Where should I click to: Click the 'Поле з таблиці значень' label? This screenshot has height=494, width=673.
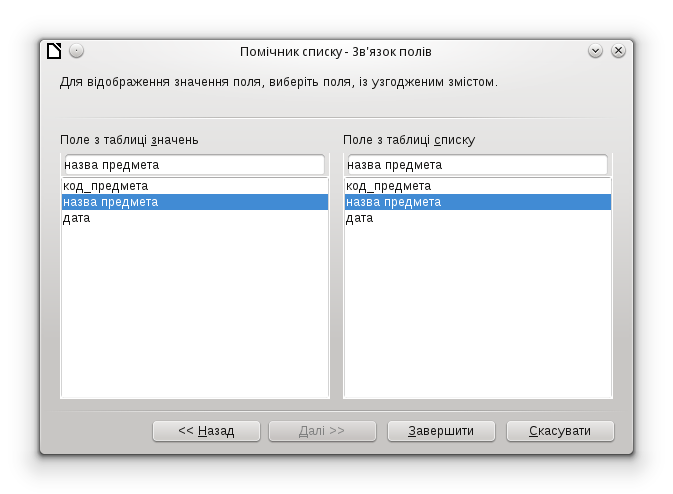(136, 140)
